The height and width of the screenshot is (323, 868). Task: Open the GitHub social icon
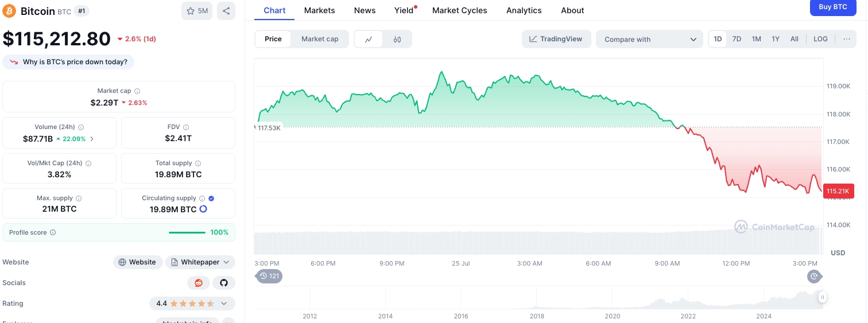pyautogui.click(x=224, y=283)
